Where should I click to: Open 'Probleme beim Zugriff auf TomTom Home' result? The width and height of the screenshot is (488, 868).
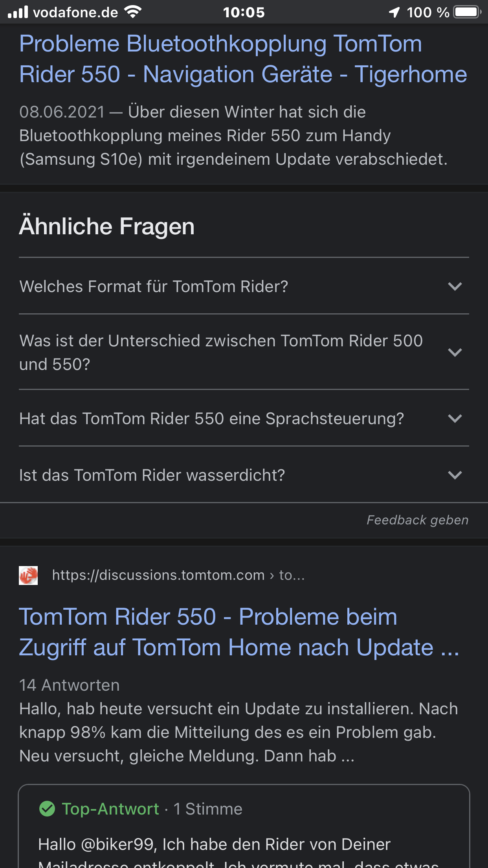tap(239, 632)
